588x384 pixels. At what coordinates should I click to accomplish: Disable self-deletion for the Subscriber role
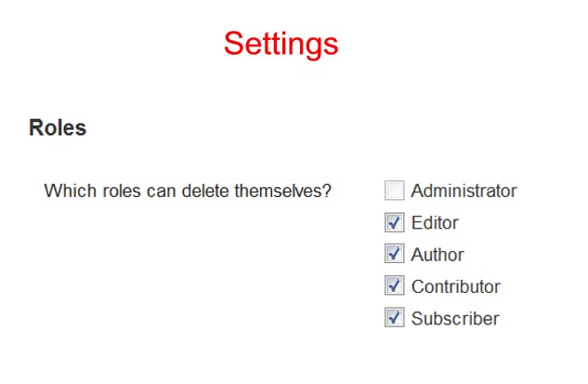point(394,318)
